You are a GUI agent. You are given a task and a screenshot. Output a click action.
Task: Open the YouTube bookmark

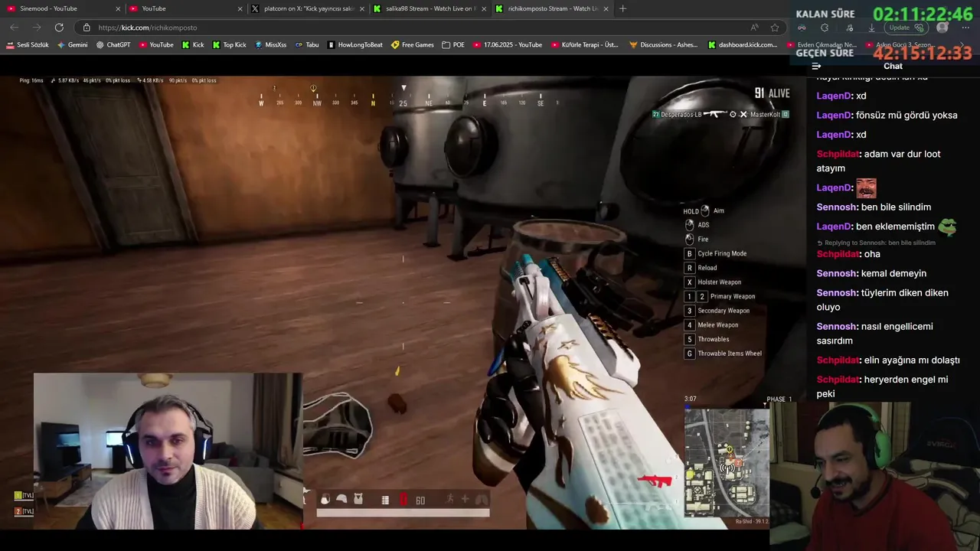click(x=156, y=45)
